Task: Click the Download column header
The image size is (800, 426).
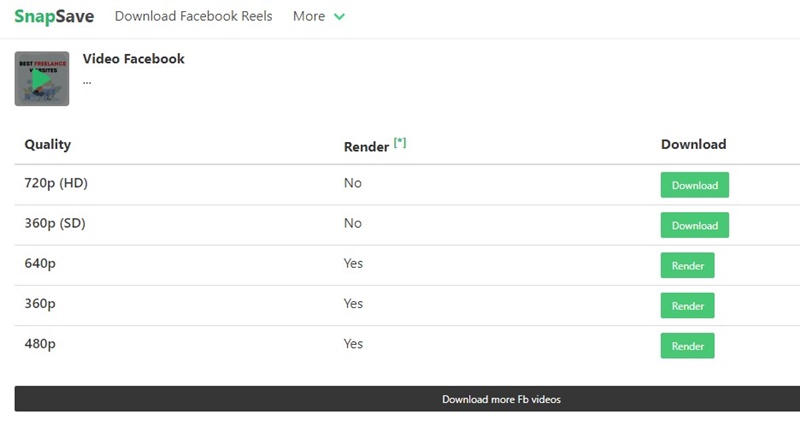Action: coord(693,144)
